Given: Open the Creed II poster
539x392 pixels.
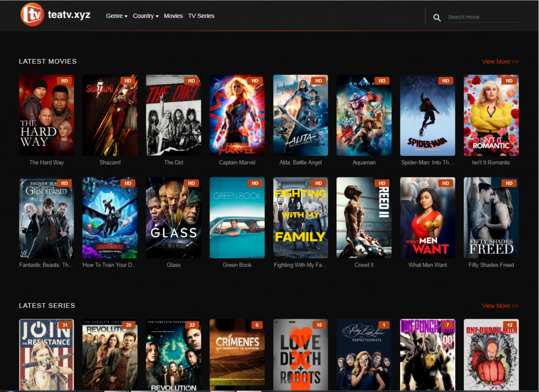Looking at the screenshot, I should tap(364, 218).
